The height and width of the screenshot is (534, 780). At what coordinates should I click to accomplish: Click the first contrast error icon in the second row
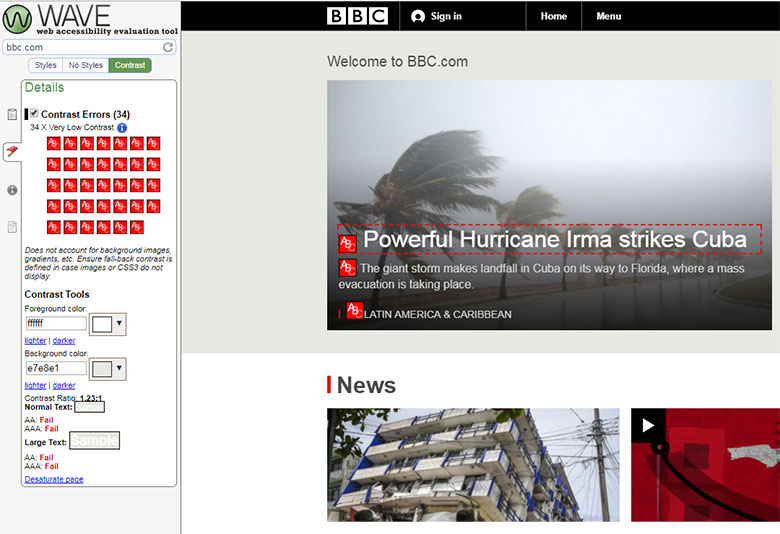pyautogui.click(x=54, y=164)
